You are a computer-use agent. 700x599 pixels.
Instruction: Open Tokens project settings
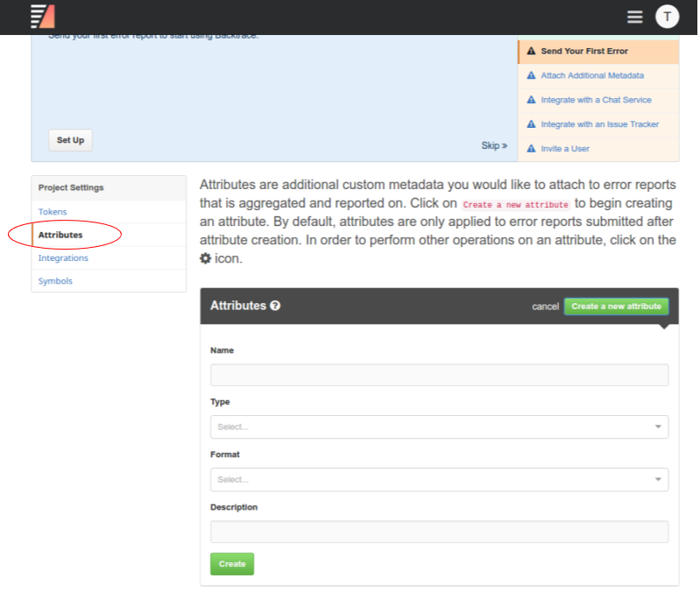53,212
